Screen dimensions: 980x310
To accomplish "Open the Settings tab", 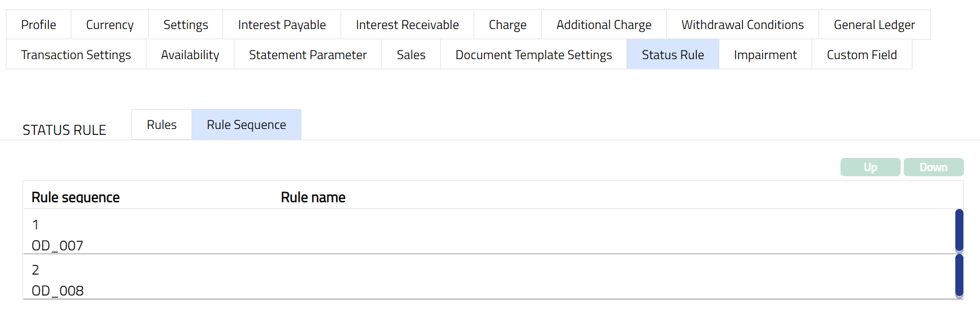I will (x=186, y=25).
